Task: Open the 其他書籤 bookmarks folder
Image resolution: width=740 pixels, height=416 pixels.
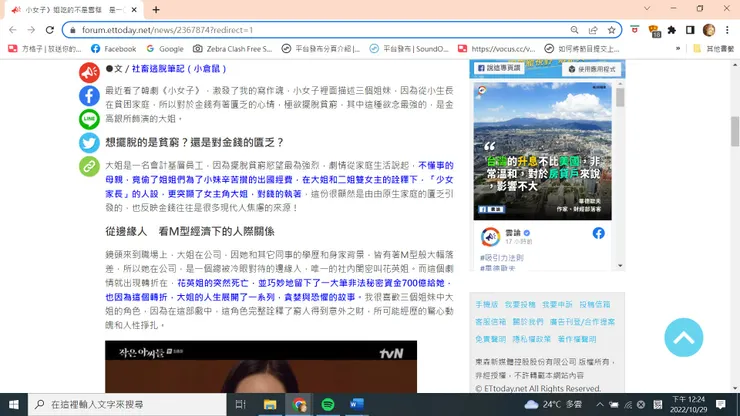Action: click(714, 49)
